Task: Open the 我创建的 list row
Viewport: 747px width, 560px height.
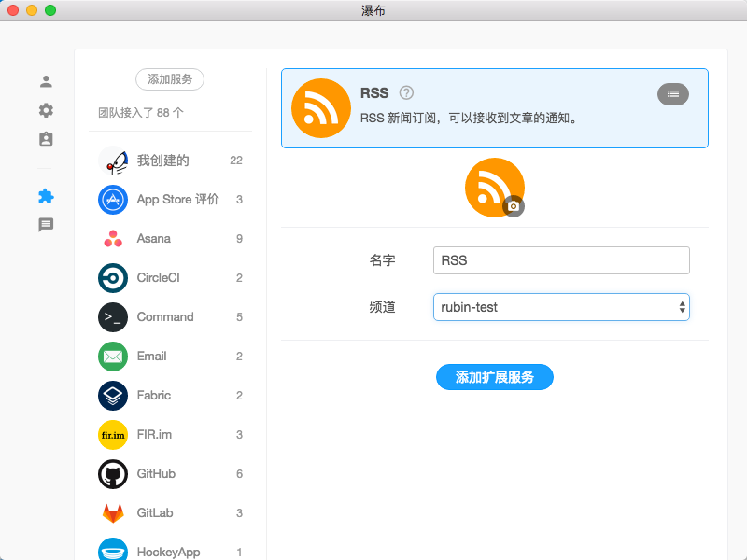Action: [x=171, y=161]
